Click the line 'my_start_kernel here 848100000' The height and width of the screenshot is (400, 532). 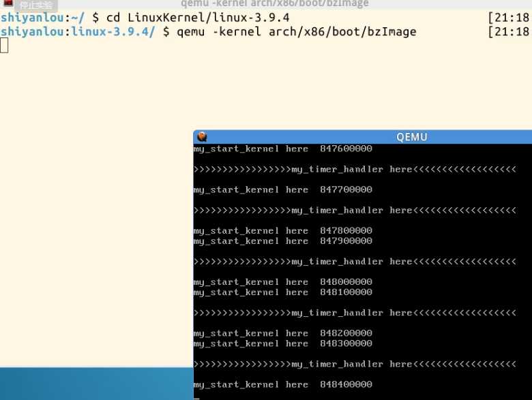tap(283, 292)
